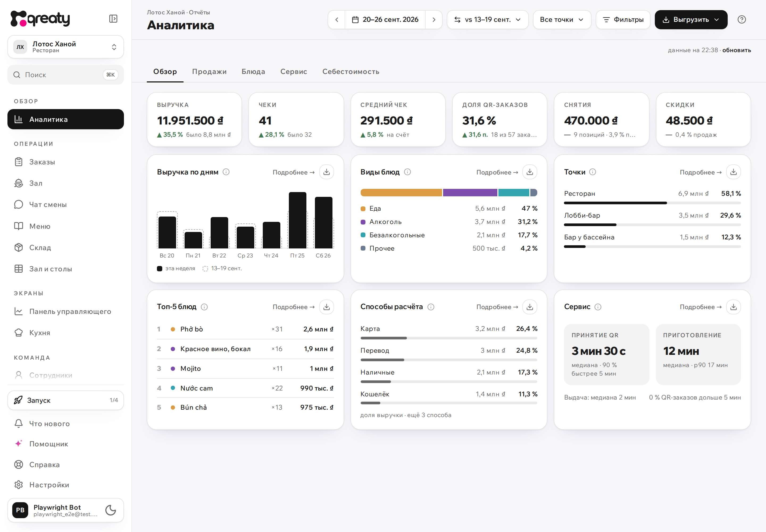The height and width of the screenshot is (532, 766).
Task: Open the 20–26 сент. 2026 date picker
Action: 385,20
